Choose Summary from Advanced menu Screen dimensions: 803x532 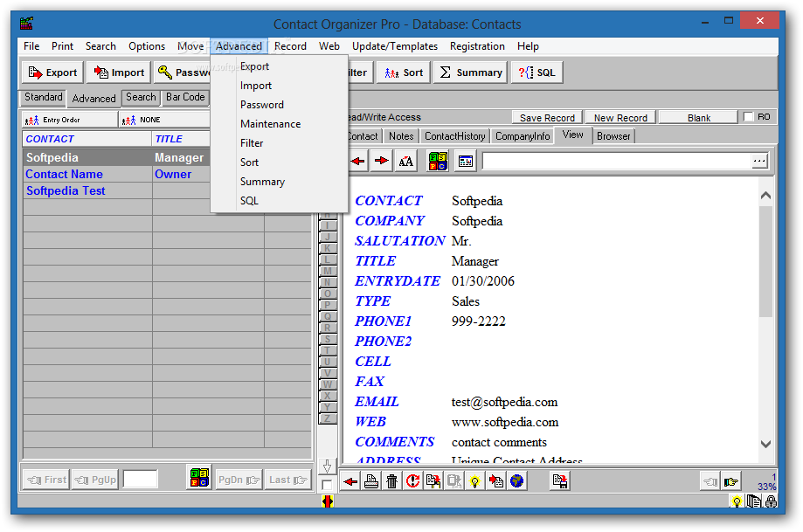[262, 182]
